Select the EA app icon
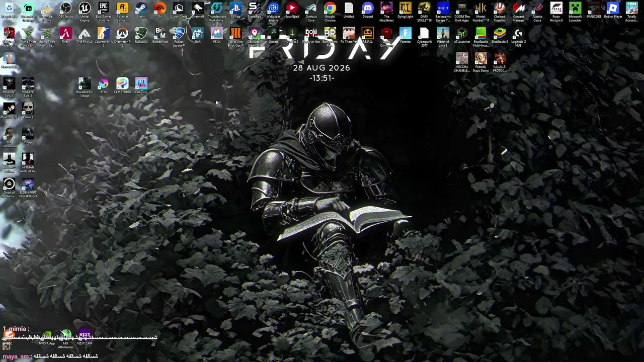 (160, 11)
